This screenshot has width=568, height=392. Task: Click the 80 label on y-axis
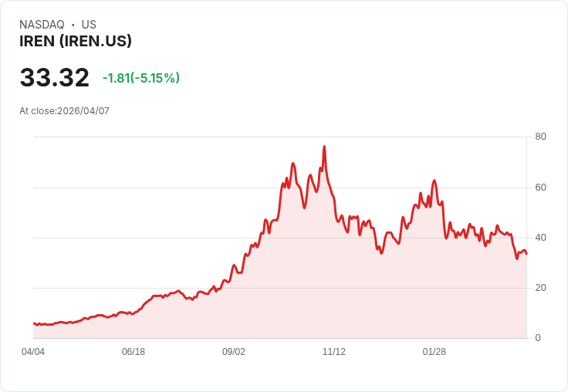(540, 137)
